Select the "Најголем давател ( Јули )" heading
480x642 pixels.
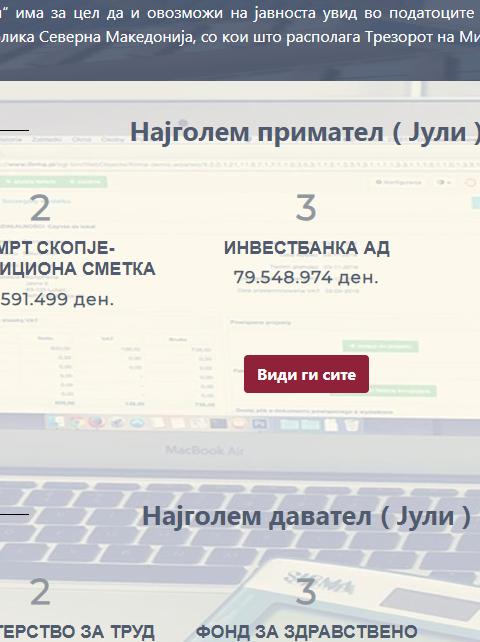tap(306, 516)
